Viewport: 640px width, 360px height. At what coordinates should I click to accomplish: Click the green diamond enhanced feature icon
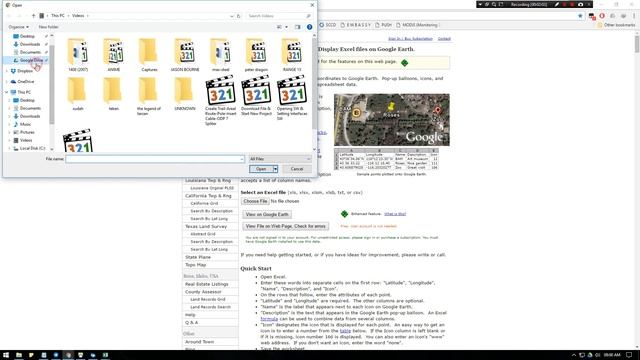coord(344,214)
